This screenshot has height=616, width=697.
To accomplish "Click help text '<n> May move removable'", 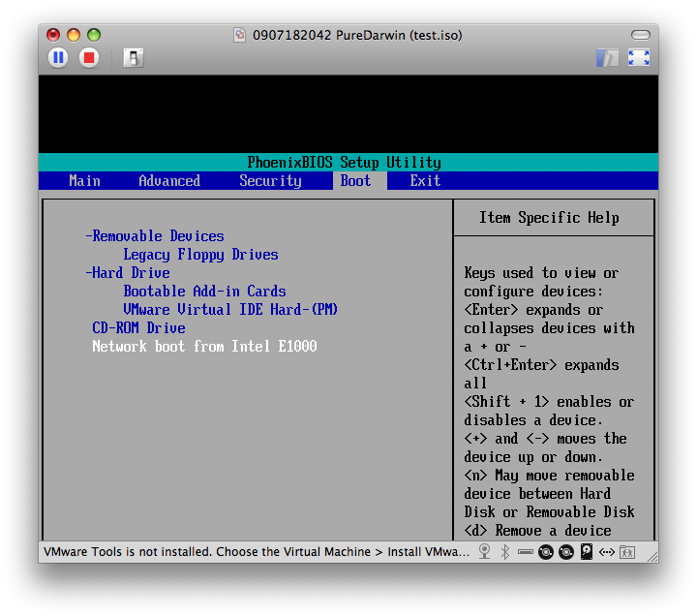I will click(x=549, y=476).
